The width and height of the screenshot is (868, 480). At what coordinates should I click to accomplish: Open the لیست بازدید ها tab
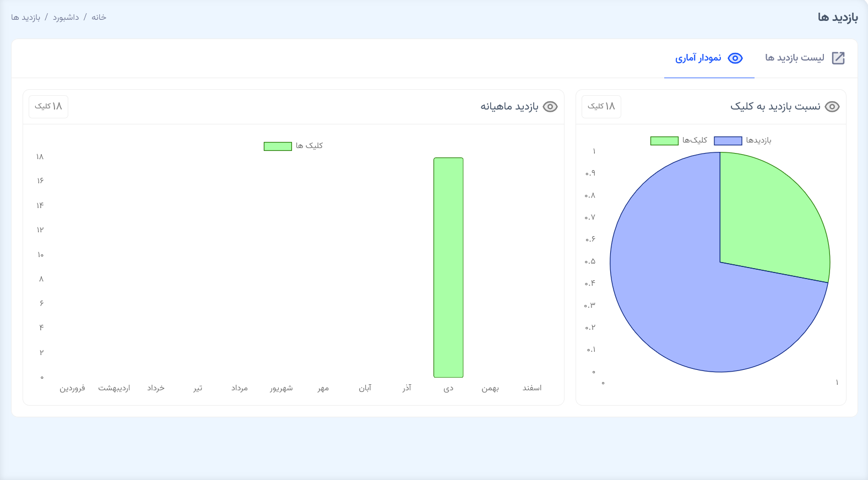point(795,58)
